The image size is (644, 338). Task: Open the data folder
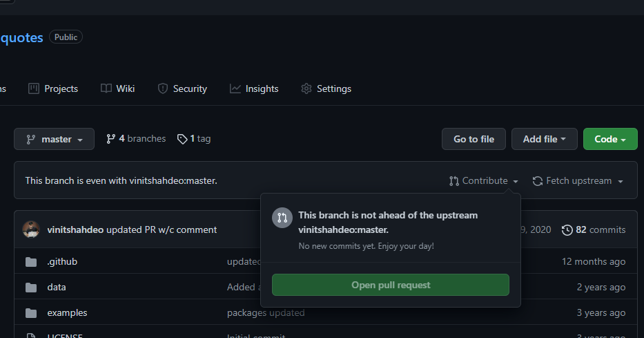click(x=57, y=287)
